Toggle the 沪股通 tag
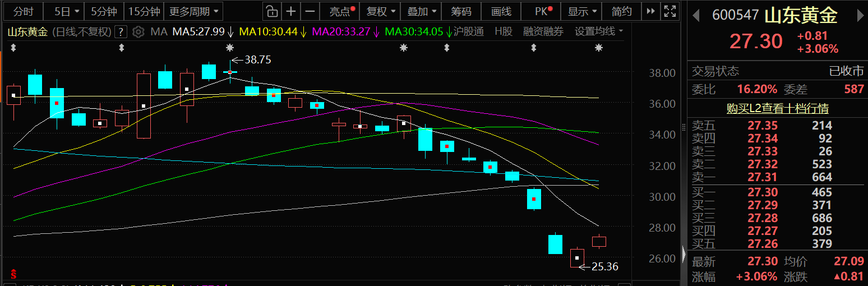The width and height of the screenshot is (868, 286). pos(469,32)
